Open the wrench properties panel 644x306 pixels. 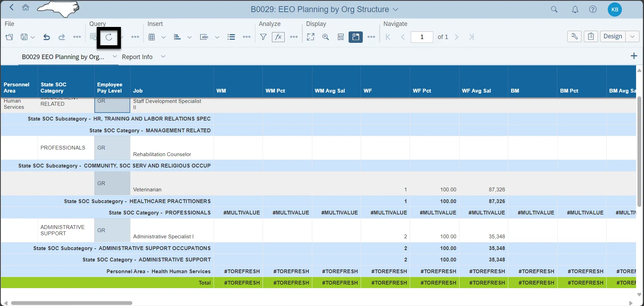[574, 36]
